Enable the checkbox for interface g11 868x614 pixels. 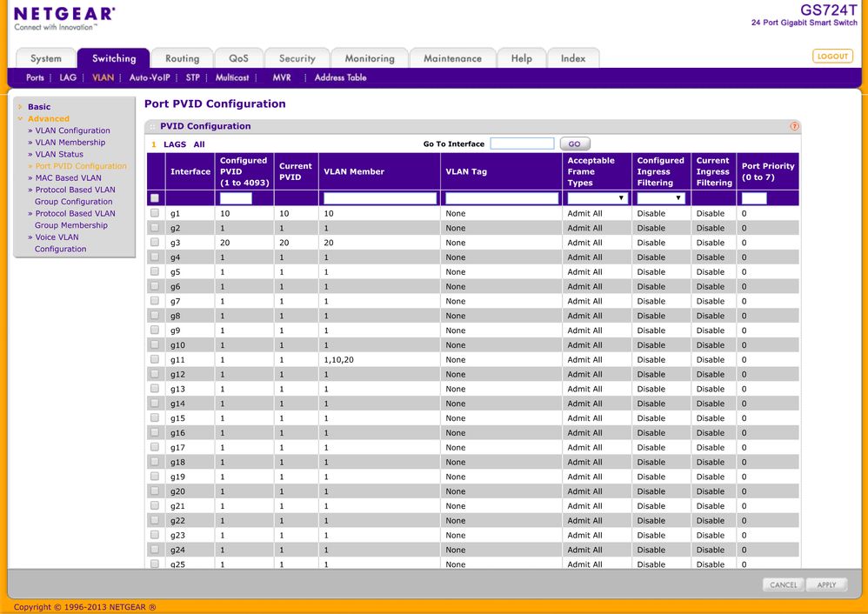coord(155,359)
